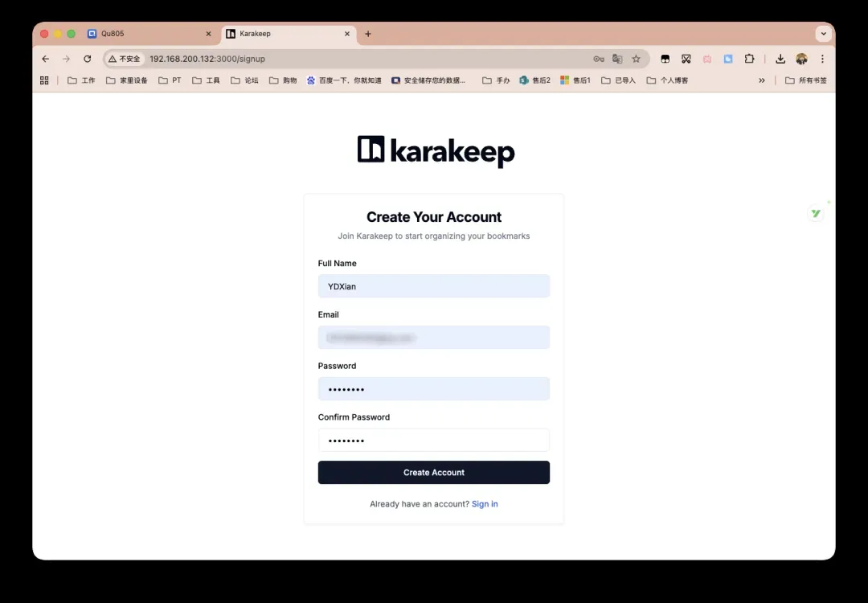Show hidden bookmarks with the chevron
Screen dimensions: 868x603
[x=761, y=80]
